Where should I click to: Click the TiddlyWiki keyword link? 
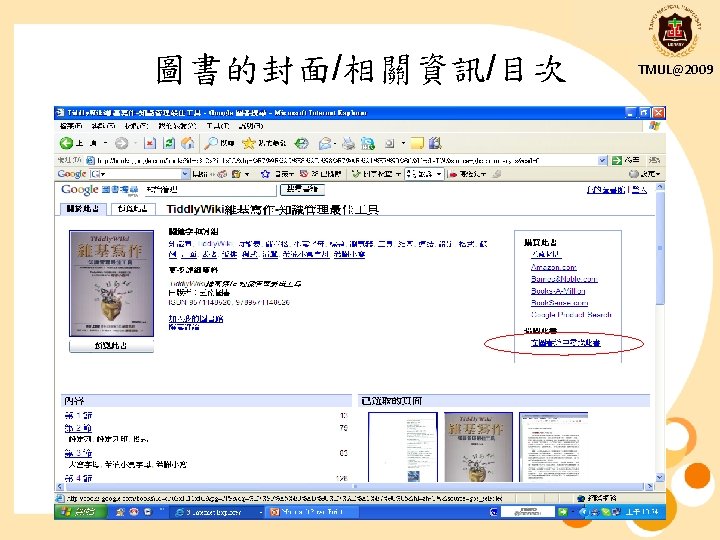215,244
